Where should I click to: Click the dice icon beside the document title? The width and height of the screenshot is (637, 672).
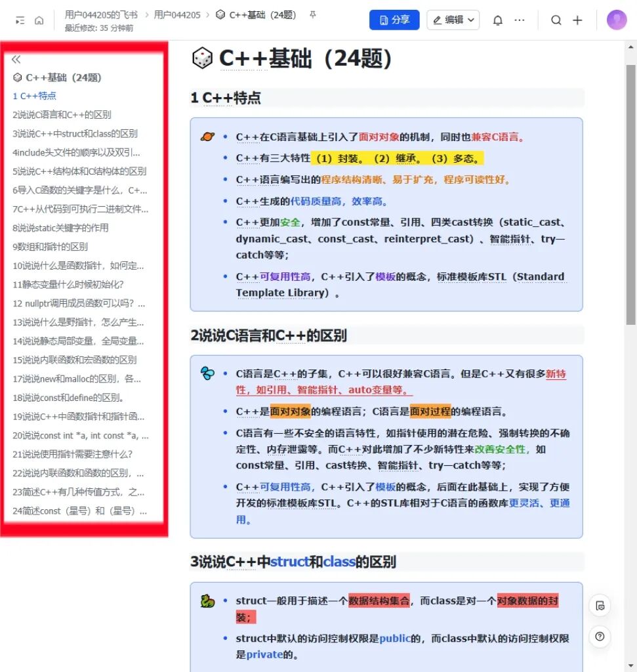tap(202, 58)
